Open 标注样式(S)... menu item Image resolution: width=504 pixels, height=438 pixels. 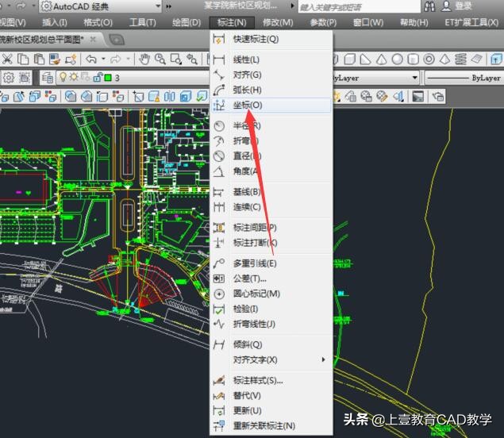(x=271, y=381)
